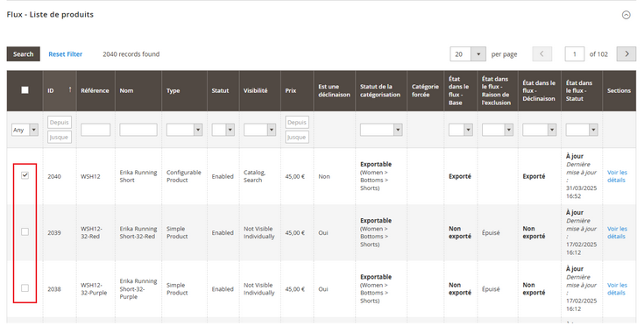Open Raison de l'exclusion filter dropdown
Image resolution: width=644 pixels, height=326 pixels.
coord(498,131)
